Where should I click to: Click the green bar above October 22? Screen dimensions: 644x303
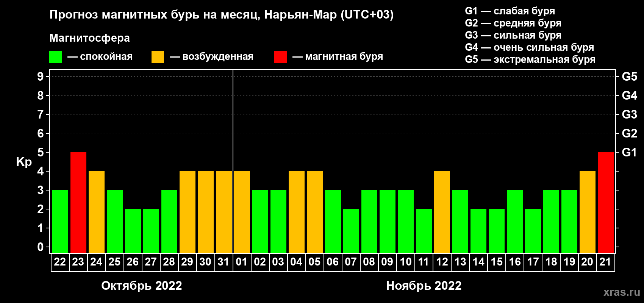pyautogui.click(x=60, y=221)
